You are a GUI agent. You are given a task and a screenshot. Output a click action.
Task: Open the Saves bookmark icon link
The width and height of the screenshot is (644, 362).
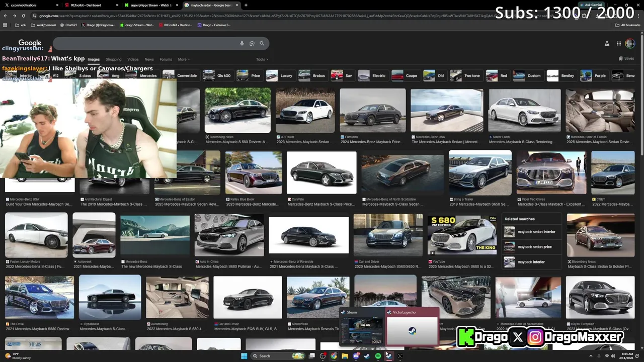pos(626,59)
